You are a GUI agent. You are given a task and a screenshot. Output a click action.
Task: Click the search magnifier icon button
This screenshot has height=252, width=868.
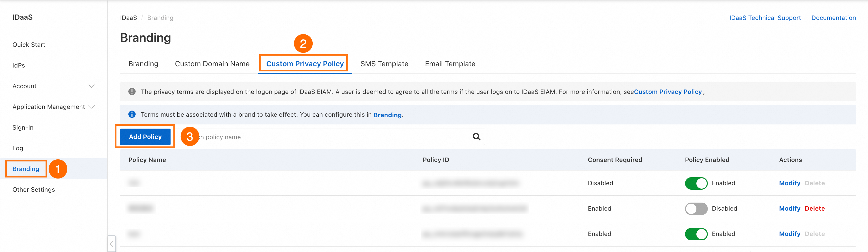[476, 137]
